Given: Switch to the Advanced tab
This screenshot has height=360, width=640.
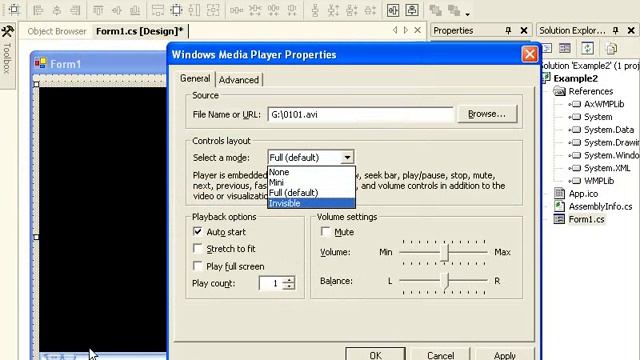Looking at the screenshot, I should click(x=239, y=80).
